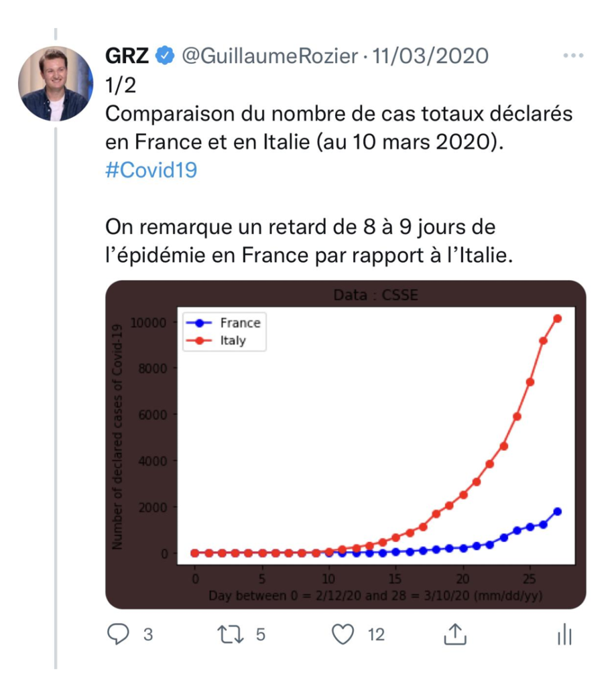616x686 pixels.
Task: Click the blue verified badge
Action: (x=165, y=56)
